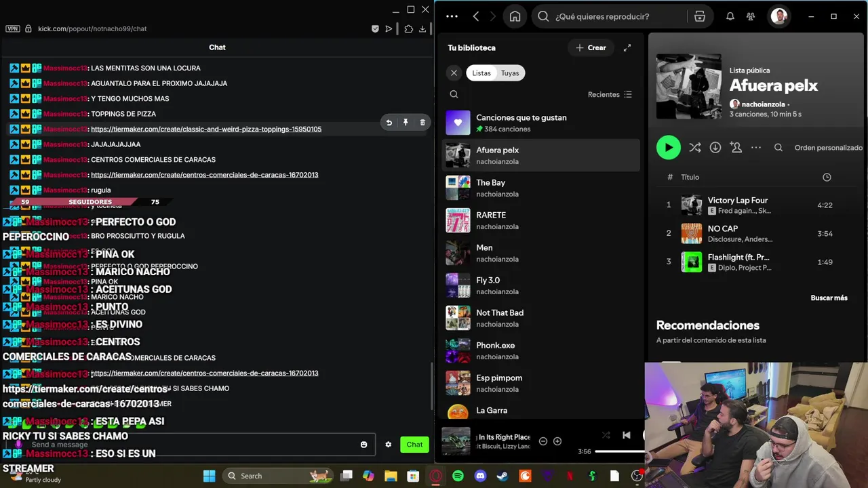This screenshot has height=488, width=868.
Task: Open the emoji picker in Kick chat
Action: click(364, 445)
